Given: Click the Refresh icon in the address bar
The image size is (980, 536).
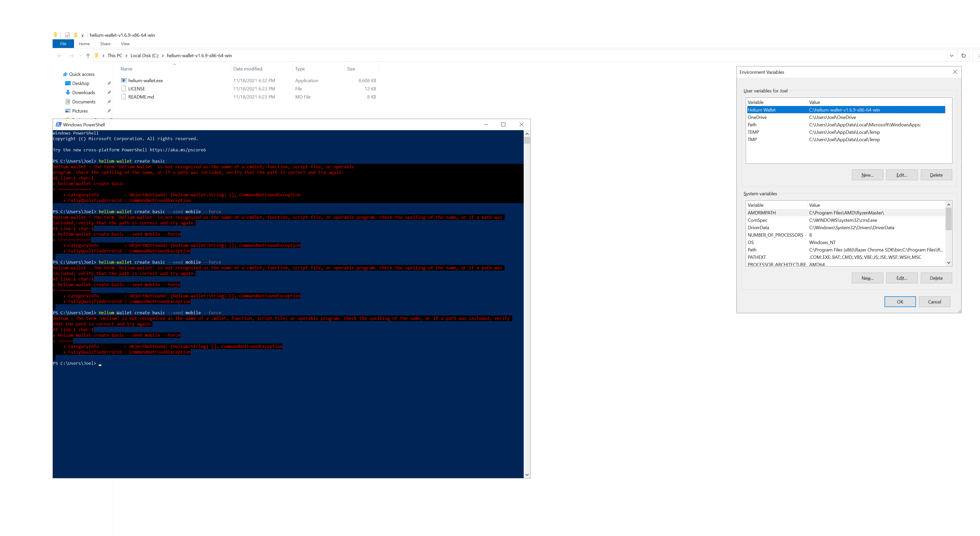Looking at the screenshot, I should click(963, 56).
